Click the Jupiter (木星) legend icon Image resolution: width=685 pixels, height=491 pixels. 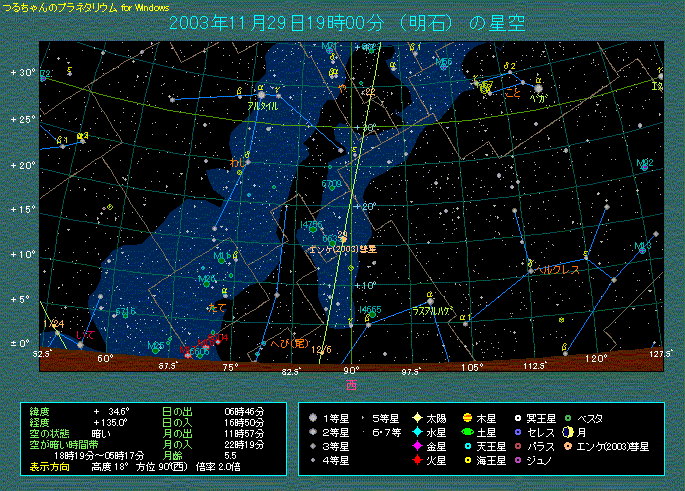pyautogui.click(x=467, y=417)
